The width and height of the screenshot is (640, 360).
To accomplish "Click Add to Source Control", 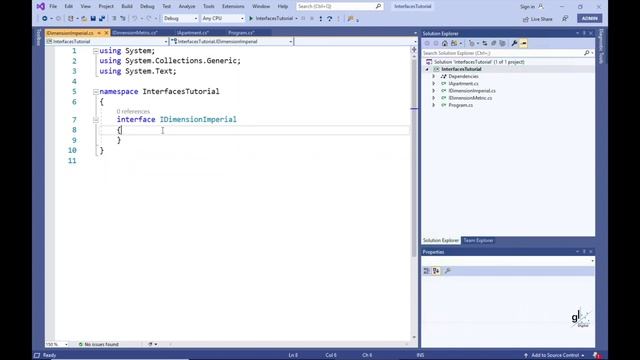I will pyautogui.click(x=555, y=355).
